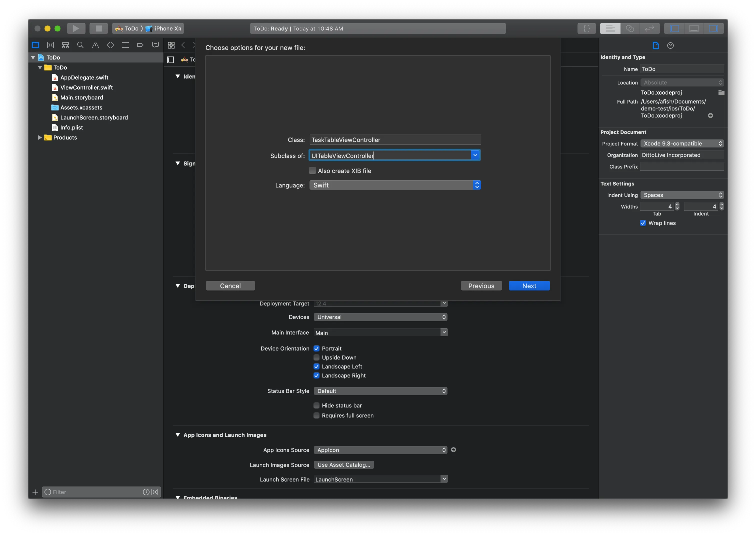Add new file with plus button
The image size is (756, 536).
(35, 492)
